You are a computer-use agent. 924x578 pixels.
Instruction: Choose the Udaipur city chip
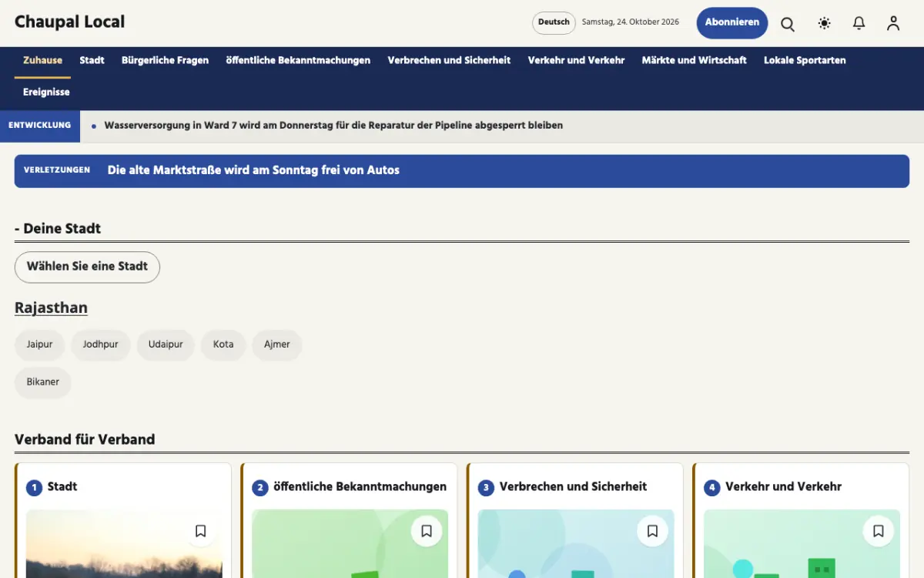(166, 344)
